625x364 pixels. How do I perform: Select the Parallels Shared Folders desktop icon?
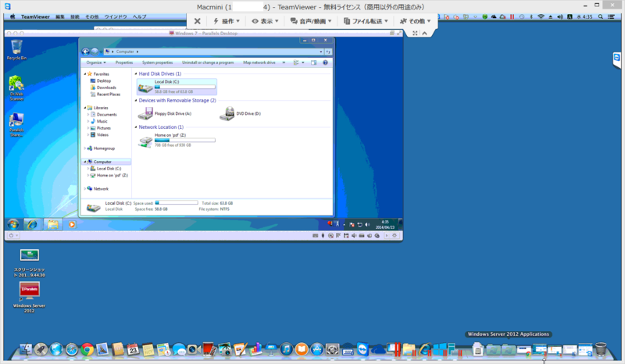(x=16, y=125)
